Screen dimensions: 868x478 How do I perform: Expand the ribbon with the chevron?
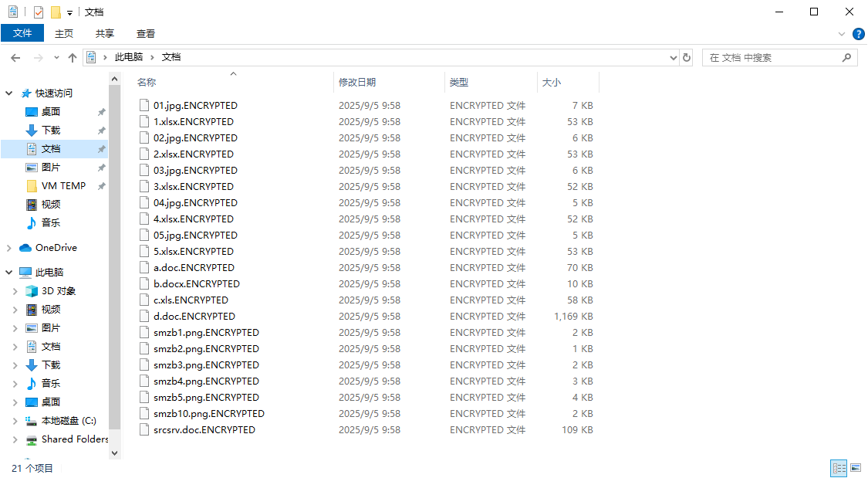(x=842, y=34)
